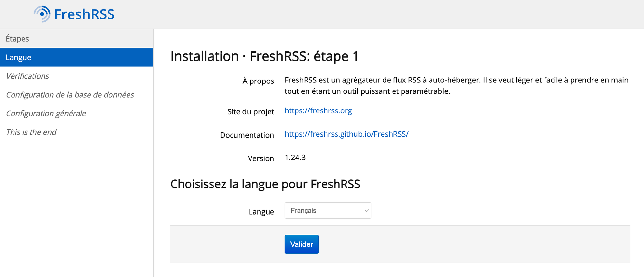The width and height of the screenshot is (644, 277).
Task: Click 'Choisissez la langue pour FreshRSS' heading
Action: [265, 184]
